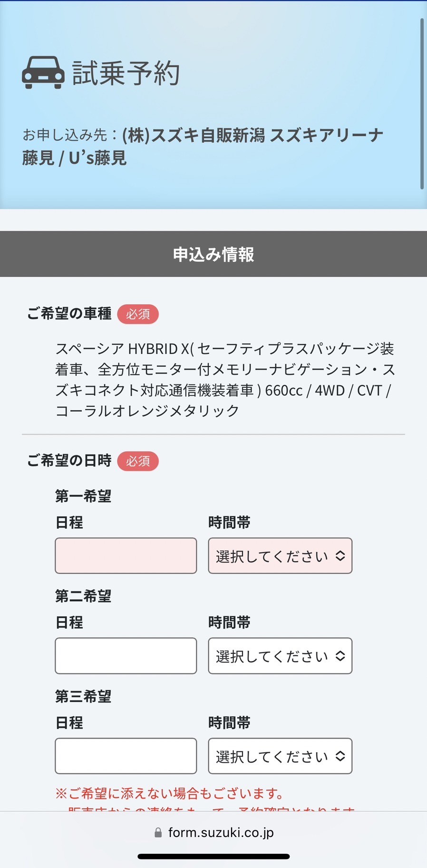Click the 必須 badge next to ご希望の日時

[x=138, y=461]
